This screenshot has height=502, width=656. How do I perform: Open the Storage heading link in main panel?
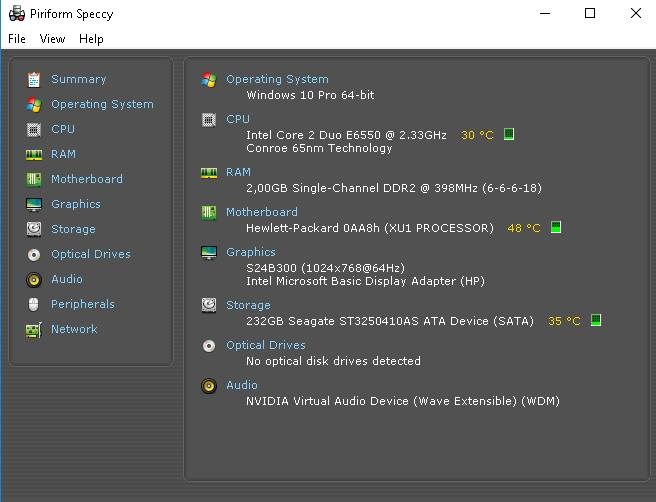[x=248, y=305]
